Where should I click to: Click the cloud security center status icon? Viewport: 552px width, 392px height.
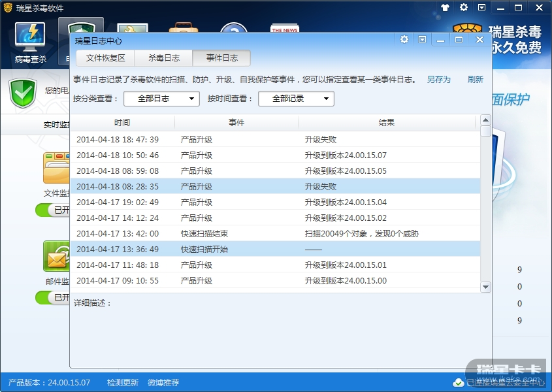459,382
